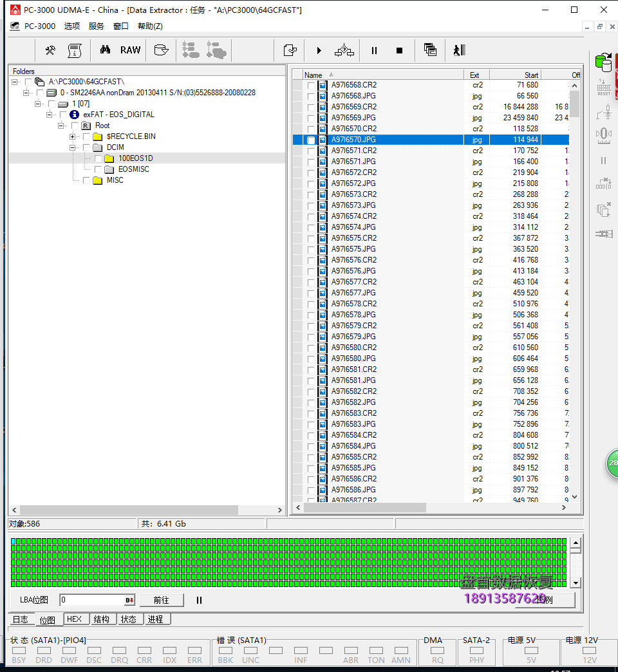Click the PC-3000 menu bar icon
The width and height of the screenshot is (618, 672).
click(15, 26)
